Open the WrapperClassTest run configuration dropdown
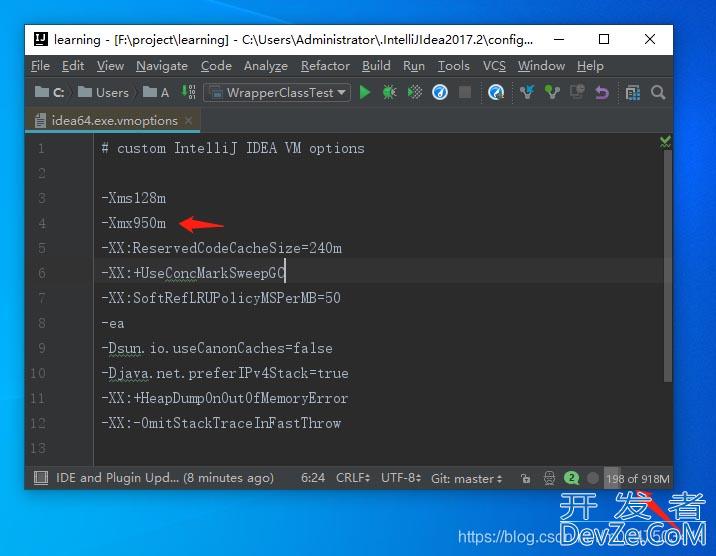Screen dimensions: 716x556 [x=278, y=93]
